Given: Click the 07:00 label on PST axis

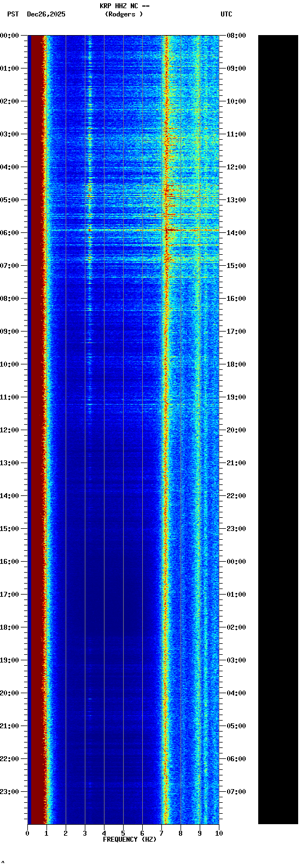Looking at the screenshot, I should pos(9,266).
